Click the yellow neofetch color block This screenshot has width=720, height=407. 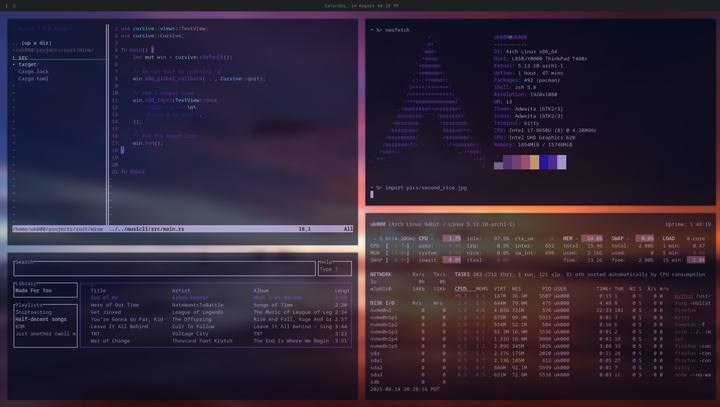(x=534, y=162)
